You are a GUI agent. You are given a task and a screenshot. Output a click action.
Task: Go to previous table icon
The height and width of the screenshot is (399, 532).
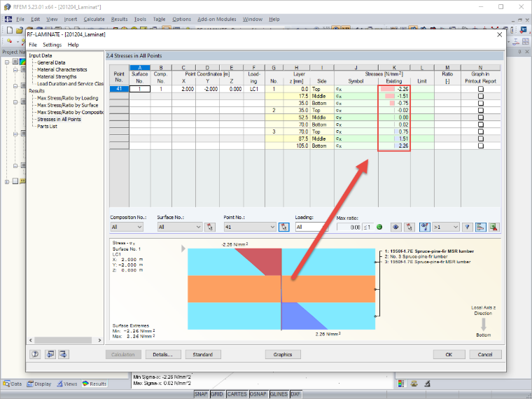[x=50, y=354]
